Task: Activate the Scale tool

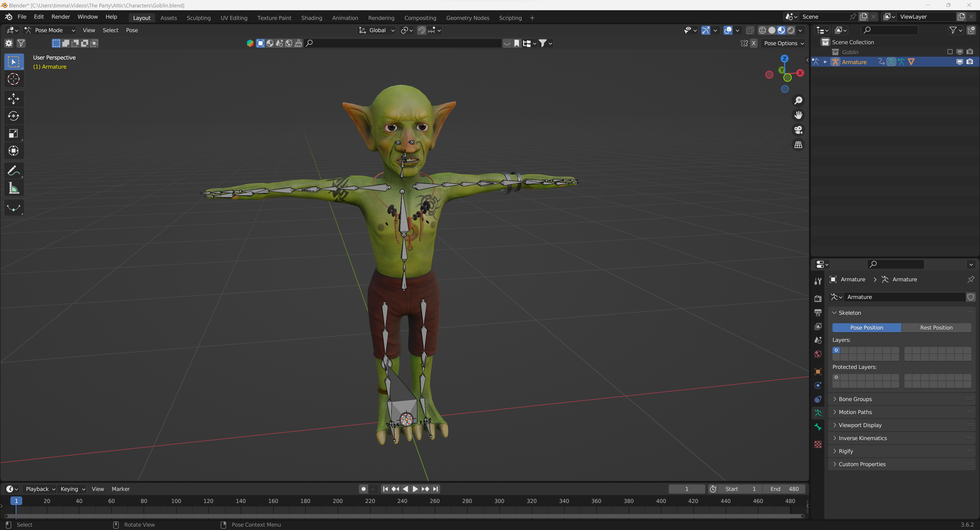Action: pyautogui.click(x=14, y=134)
